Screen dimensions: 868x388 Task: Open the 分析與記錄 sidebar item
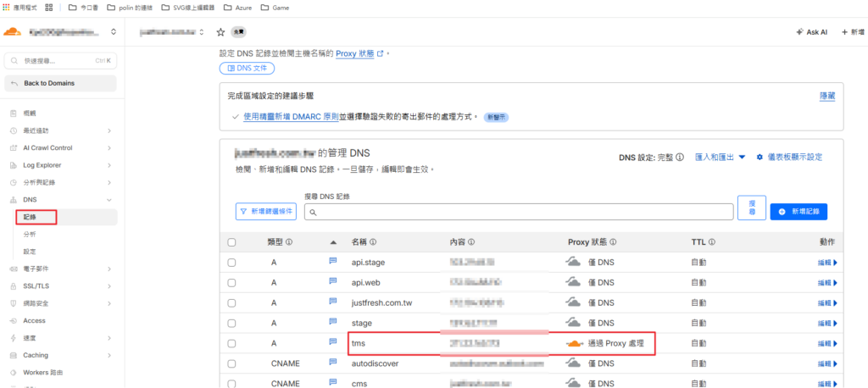39,183
